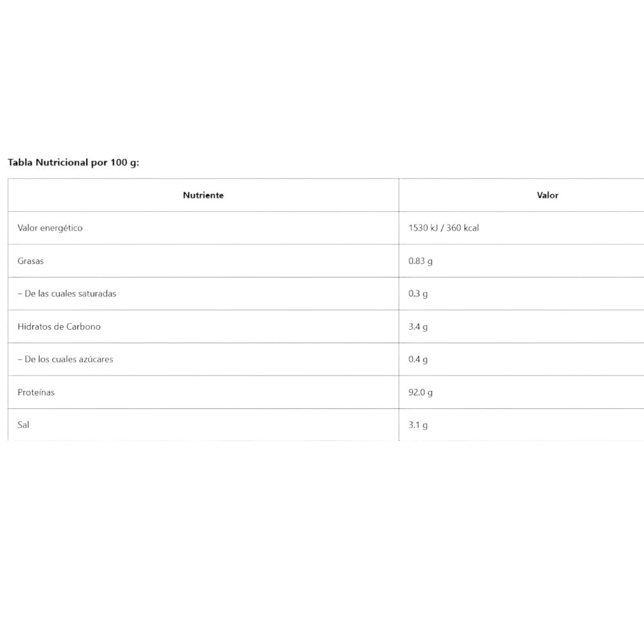Click the "Valor energético" row label
Screen dimensions: 644x644
point(50,228)
